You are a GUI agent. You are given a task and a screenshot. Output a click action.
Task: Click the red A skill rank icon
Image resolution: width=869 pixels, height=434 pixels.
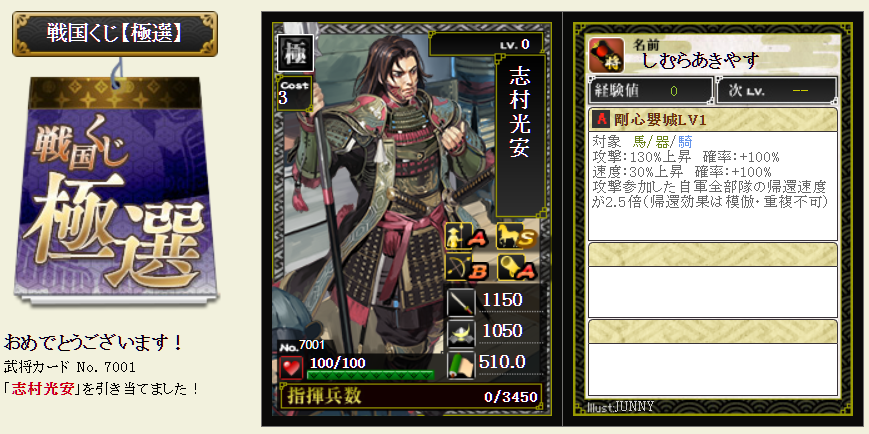pyautogui.click(x=601, y=119)
